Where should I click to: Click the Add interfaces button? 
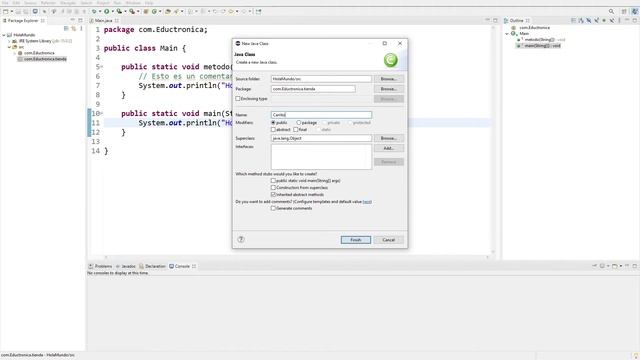[x=389, y=148]
